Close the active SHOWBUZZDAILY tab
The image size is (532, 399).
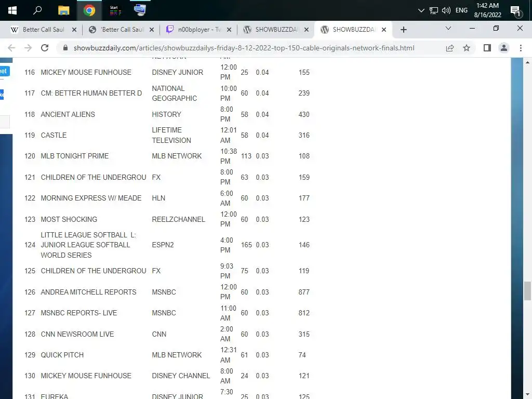coord(384,30)
